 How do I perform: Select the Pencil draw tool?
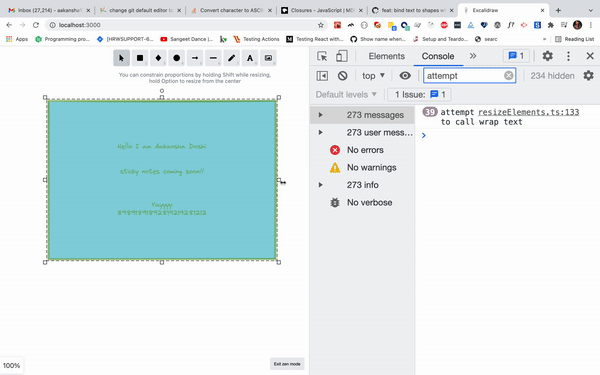[232, 58]
